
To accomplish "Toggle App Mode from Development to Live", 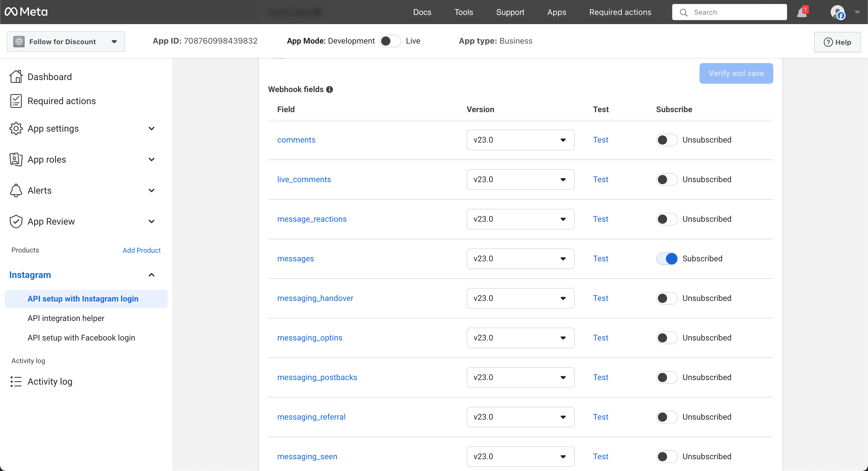I will click(x=390, y=41).
